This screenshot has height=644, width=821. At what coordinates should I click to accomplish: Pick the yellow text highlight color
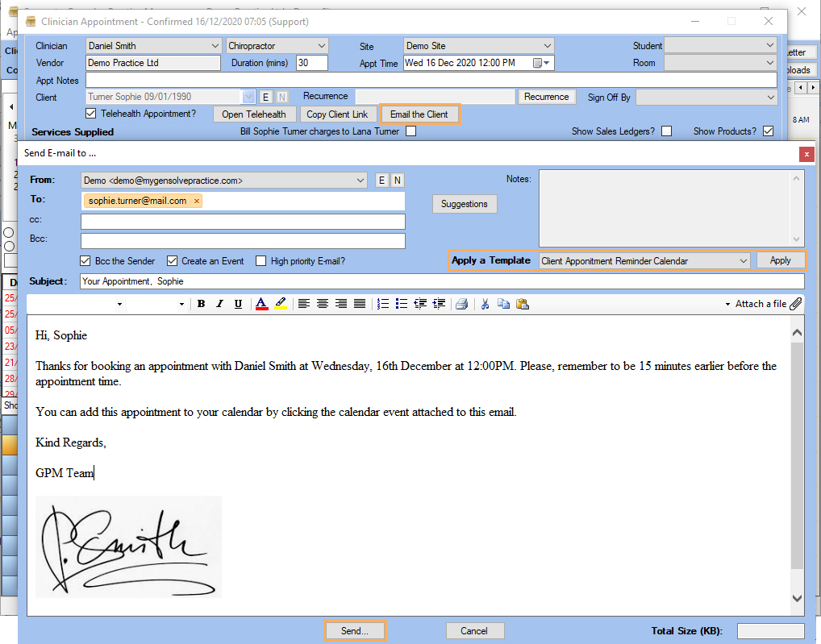pos(281,304)
